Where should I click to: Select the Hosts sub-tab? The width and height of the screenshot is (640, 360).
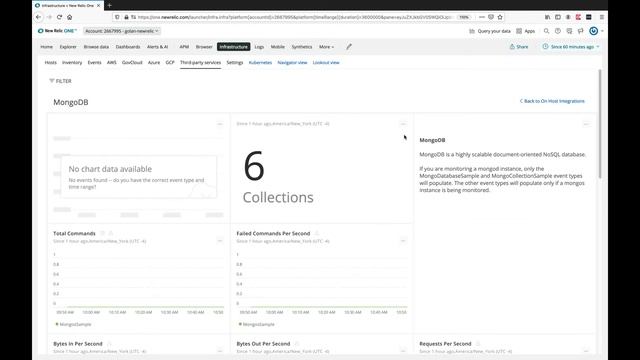[51, 62]
